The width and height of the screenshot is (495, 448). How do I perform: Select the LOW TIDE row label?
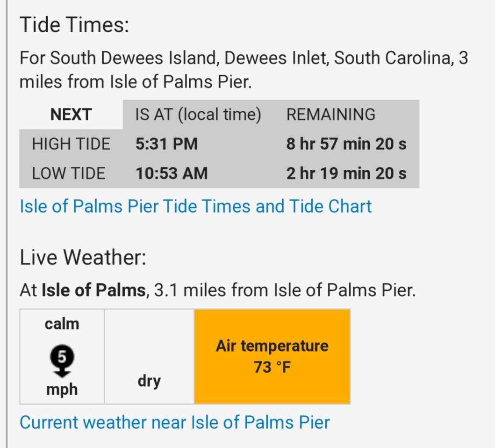click(x=69, y=173)
